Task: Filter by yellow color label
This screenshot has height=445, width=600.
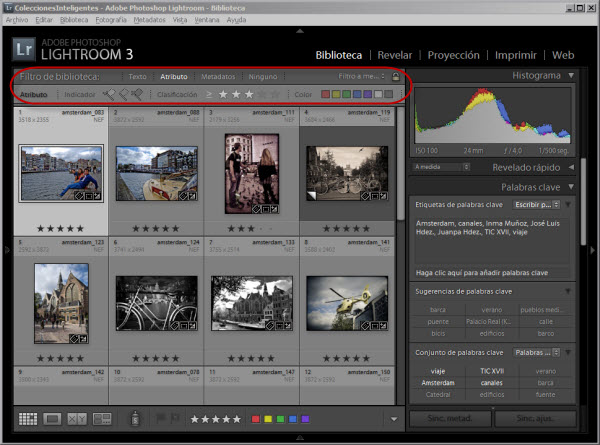Action: coord(336,94)
